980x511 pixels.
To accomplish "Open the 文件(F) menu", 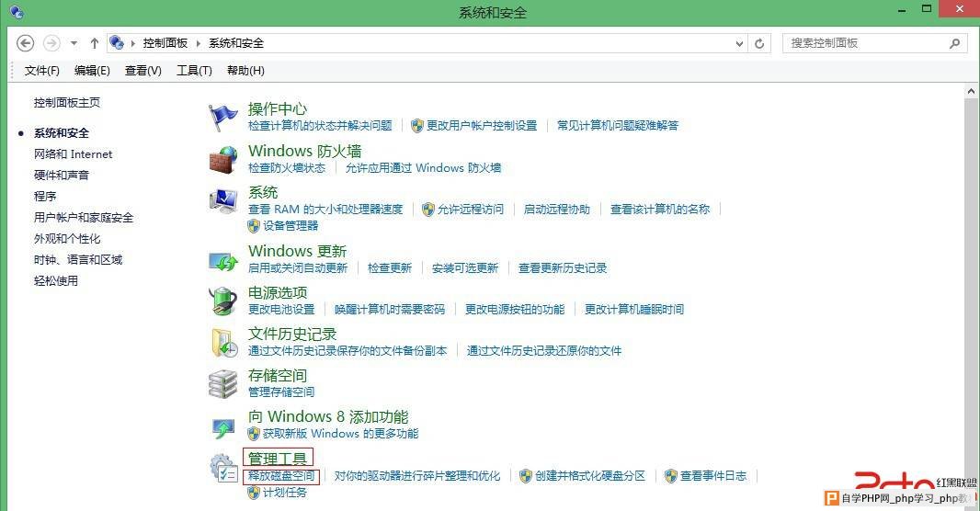I will (42, 71).
